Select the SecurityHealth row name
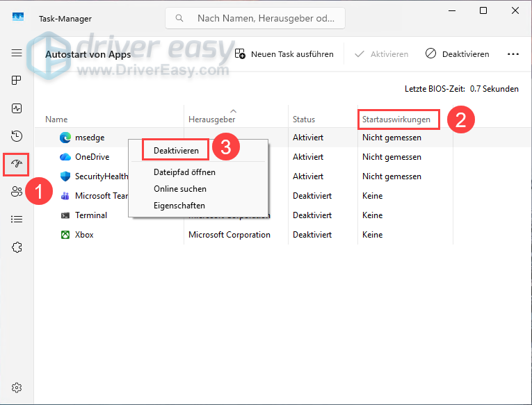The height and width of the screenshot is (405, 532). pos(102,176)
